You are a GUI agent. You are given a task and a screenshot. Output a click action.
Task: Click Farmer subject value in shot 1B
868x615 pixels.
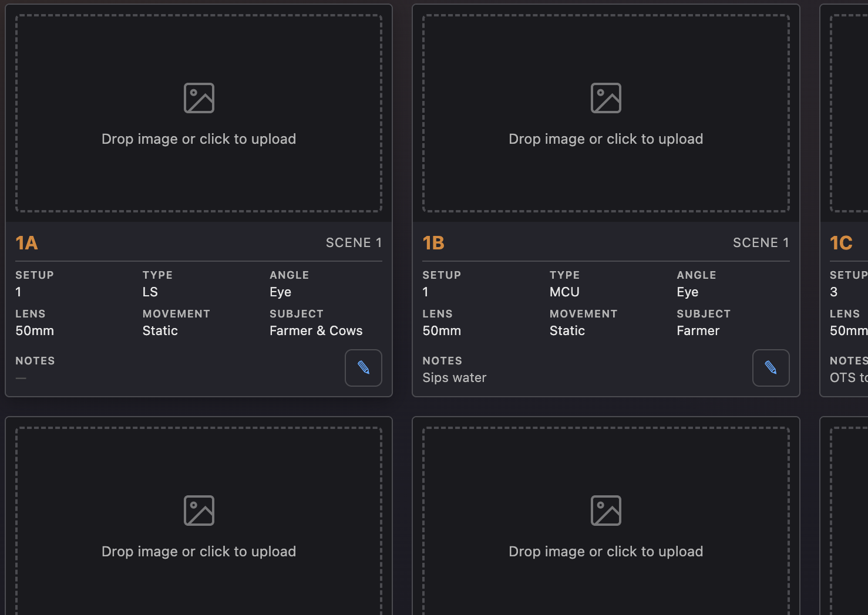698,330
